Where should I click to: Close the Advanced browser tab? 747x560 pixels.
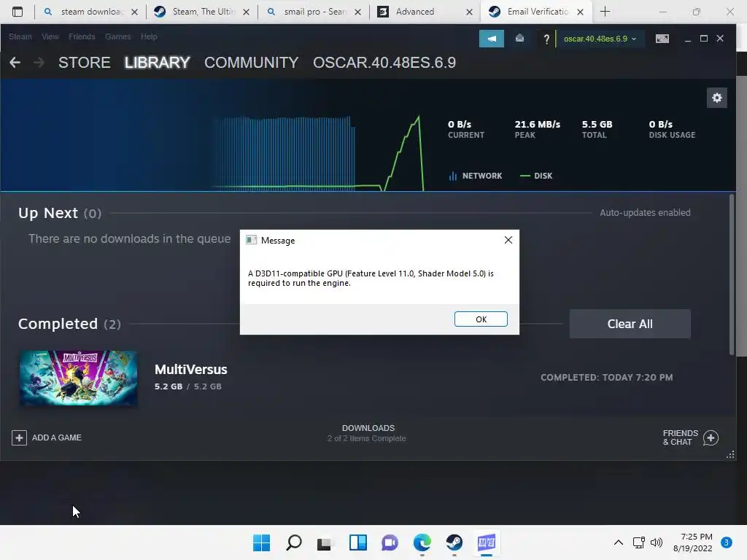469,12
